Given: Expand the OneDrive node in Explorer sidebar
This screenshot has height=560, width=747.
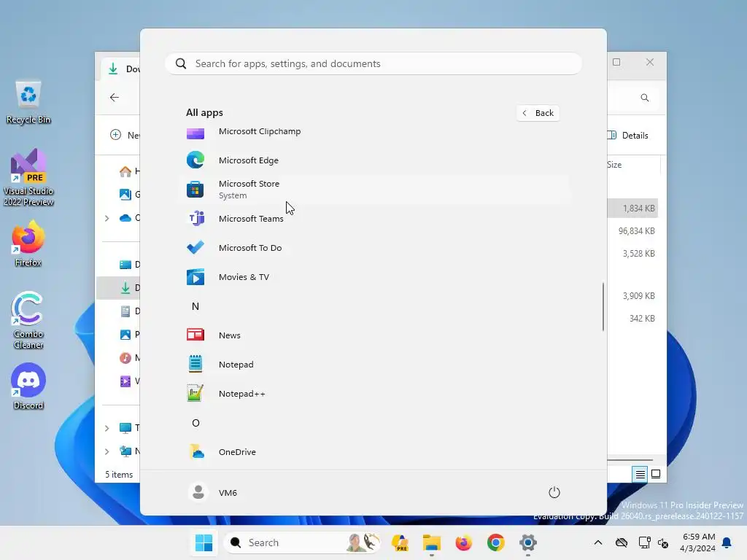Looking at the screenshot, I should (107, 218).
